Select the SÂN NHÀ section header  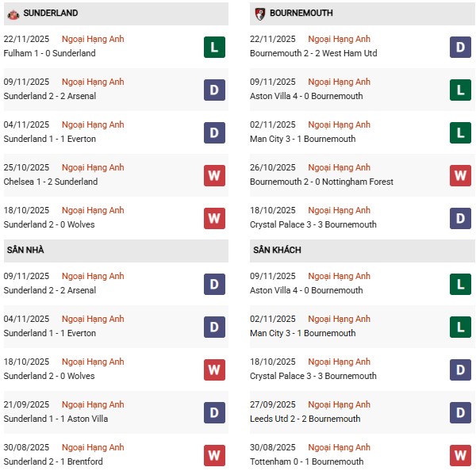click(25, 251)
